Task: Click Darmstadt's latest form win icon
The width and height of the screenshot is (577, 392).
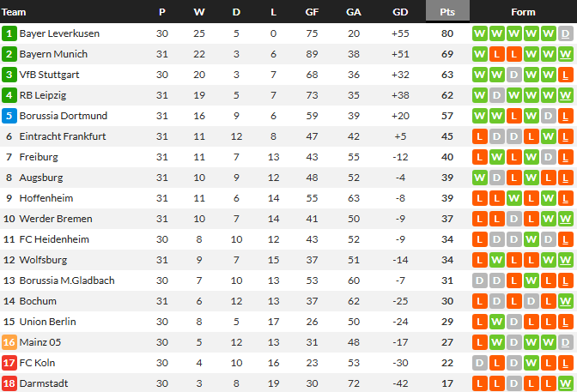Action: tap(565, 383)
